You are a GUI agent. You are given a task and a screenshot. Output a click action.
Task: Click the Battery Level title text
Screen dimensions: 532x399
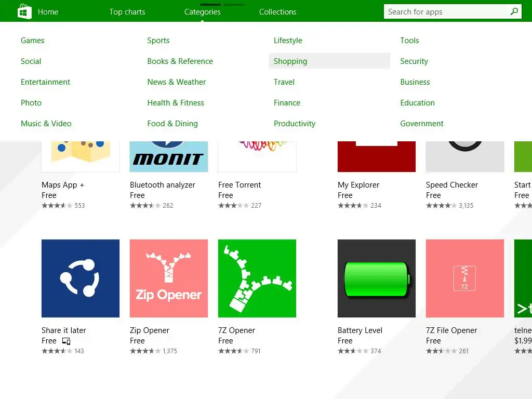360,330
